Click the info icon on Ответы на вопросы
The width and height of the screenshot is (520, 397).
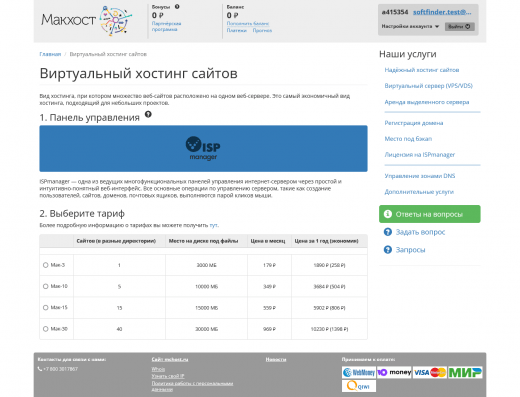click(388, 214)
